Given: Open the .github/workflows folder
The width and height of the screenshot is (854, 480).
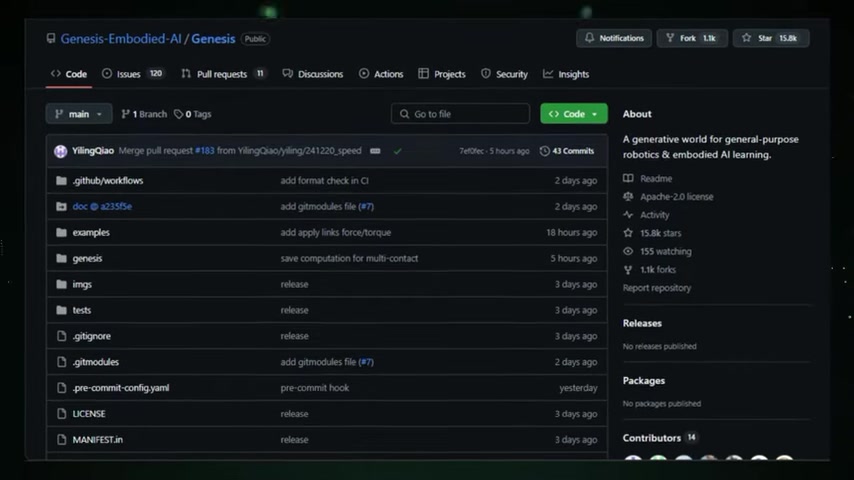Looking at the screenshot, I should point(108,180).
